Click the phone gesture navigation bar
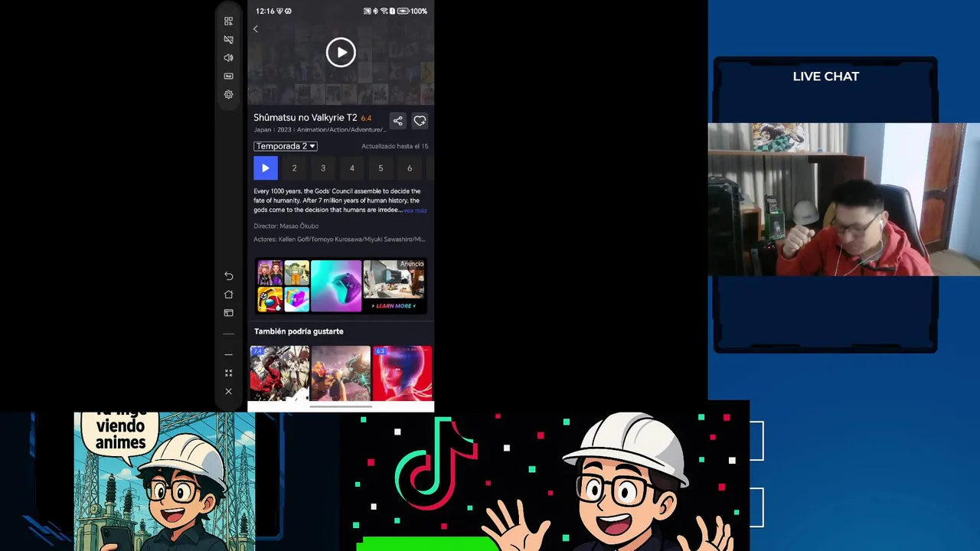The image size is (980, 551). pyautogui.click(x=341, y=406)
